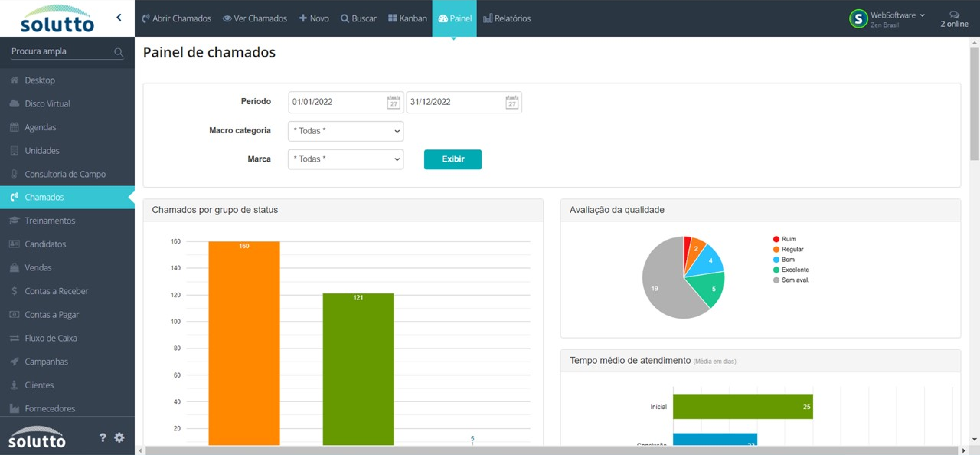Screen dimensions: 980x455
Task: Click the Regular orange legend entry
Action: tap(788, 249)
